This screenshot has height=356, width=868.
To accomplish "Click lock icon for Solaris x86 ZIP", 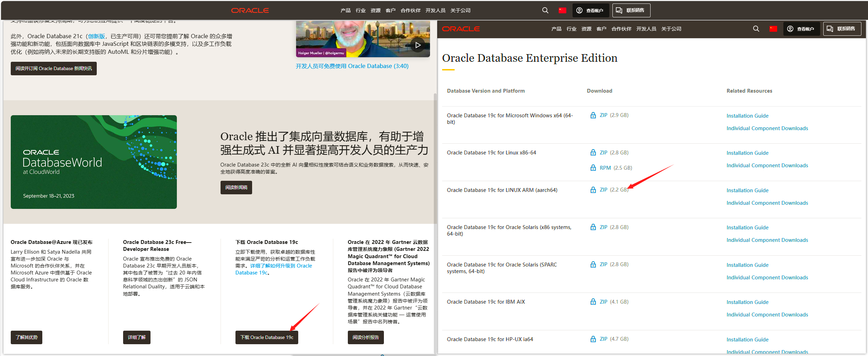I will (x=593, y=227).
